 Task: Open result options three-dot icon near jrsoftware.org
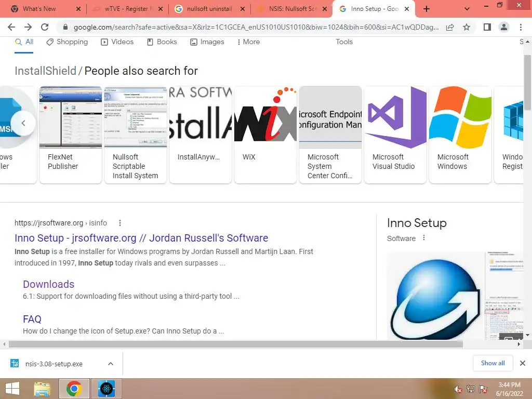point(120,223)
